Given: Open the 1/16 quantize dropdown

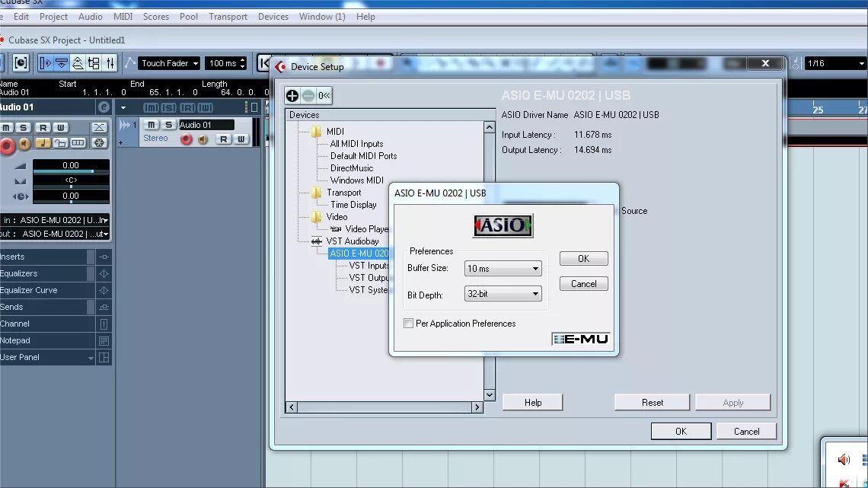Looking at the screenshot, I should [834, 63].
